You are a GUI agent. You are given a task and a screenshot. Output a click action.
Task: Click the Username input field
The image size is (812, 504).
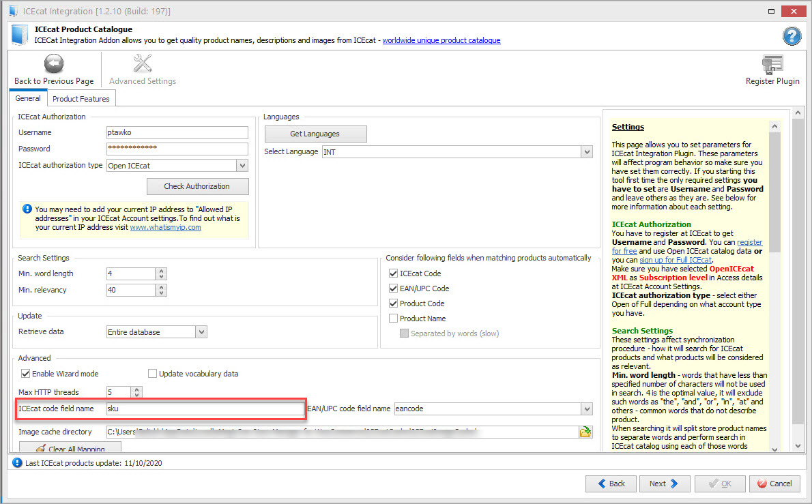pos(177,132)
